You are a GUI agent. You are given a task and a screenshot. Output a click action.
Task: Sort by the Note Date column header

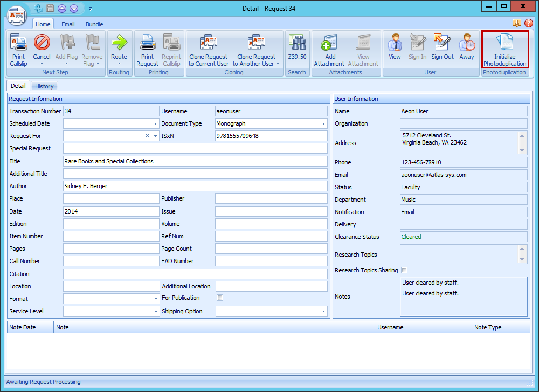point(30,327)
